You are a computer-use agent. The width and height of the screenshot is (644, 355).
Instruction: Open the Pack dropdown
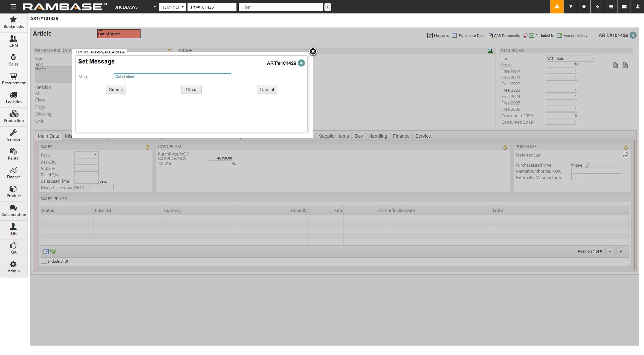86,155
